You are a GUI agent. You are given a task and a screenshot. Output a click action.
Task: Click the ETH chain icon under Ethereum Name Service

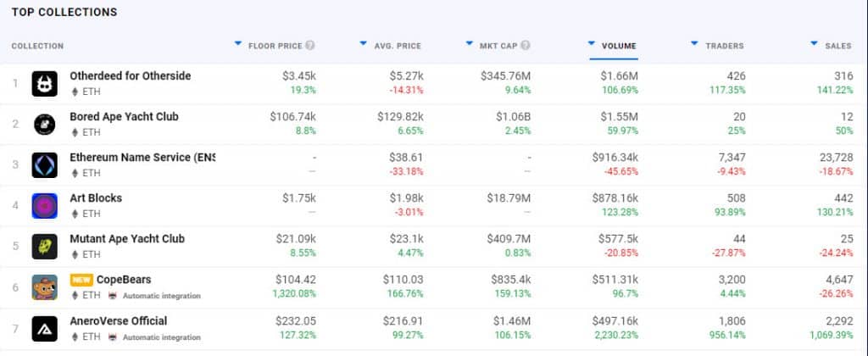pos(75,173)
